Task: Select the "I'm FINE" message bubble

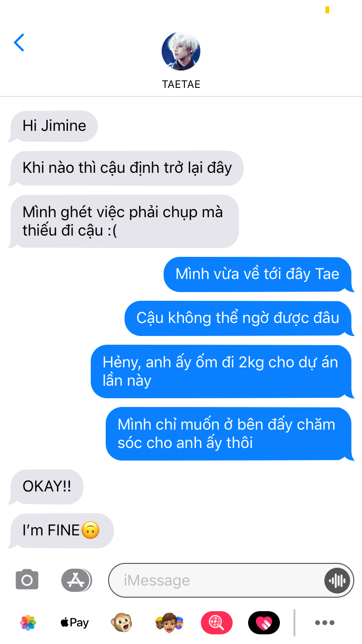Action: pos(61,531)
